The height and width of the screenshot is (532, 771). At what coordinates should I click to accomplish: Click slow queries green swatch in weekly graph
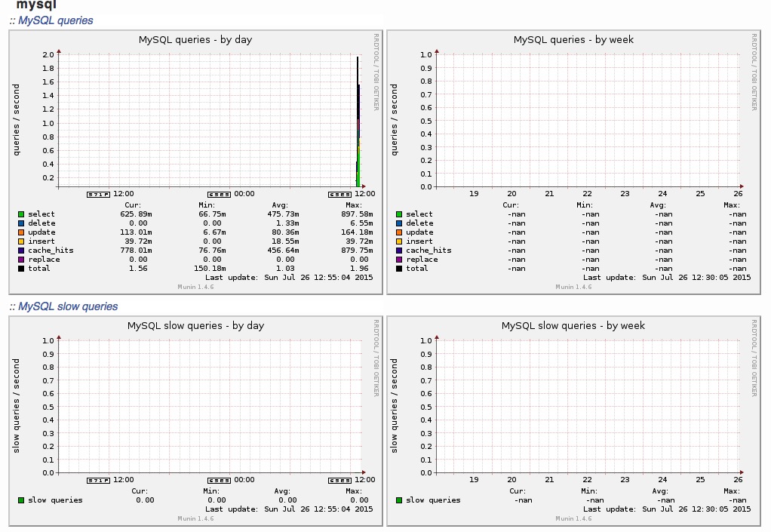point(399,500)
